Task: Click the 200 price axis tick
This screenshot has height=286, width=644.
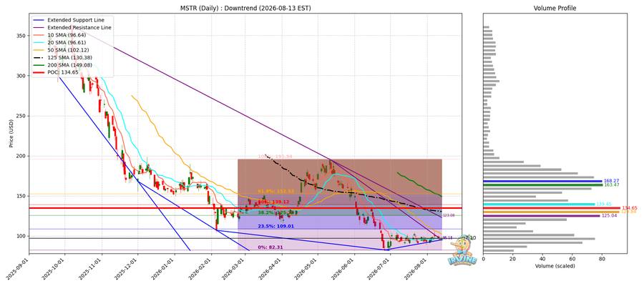Action: coord(21,157)
